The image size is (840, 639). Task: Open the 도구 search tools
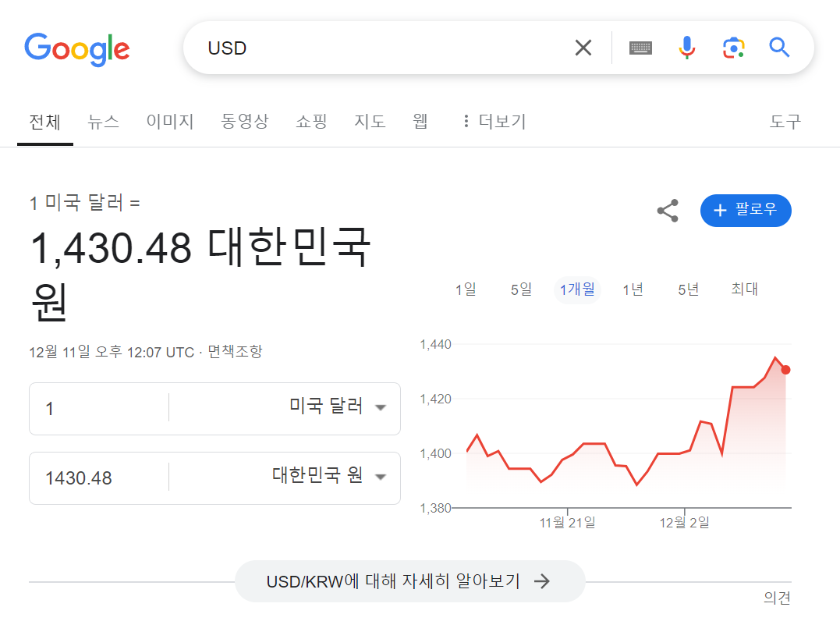point(785,122)
